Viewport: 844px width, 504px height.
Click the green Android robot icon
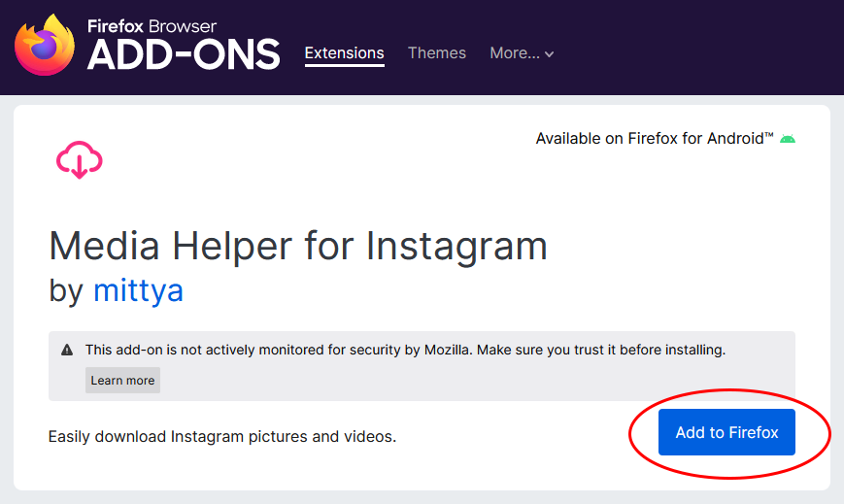coord(788,139)
